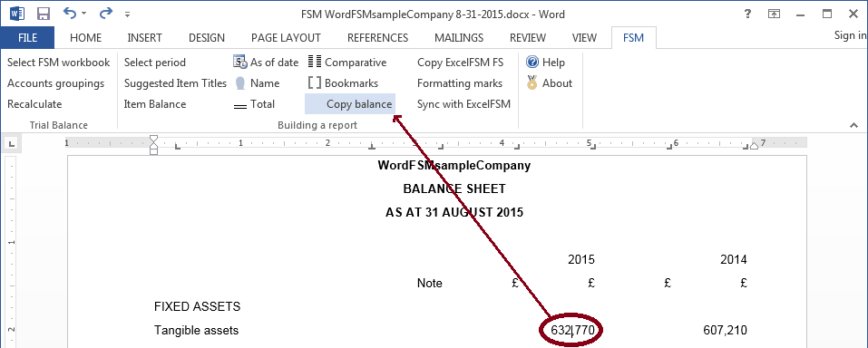Open Suggested Item Titles
Screen dimensions: 868x348
pyautogui.click(x=175, y=83)
